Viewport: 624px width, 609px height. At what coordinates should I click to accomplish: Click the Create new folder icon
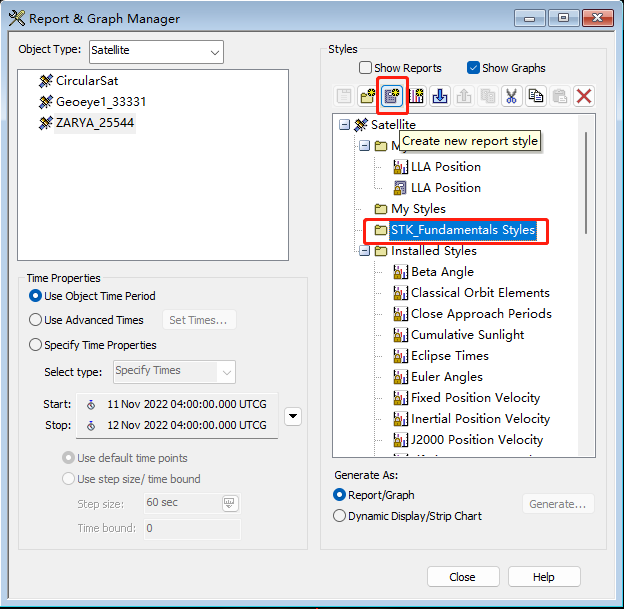pos(368,96)
